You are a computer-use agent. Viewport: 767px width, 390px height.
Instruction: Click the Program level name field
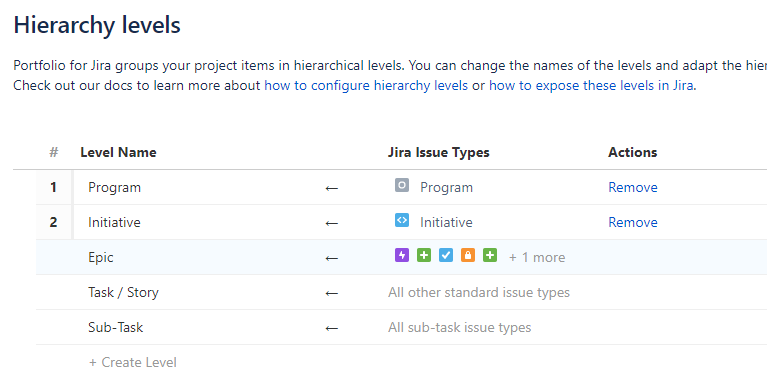point(114,187)
